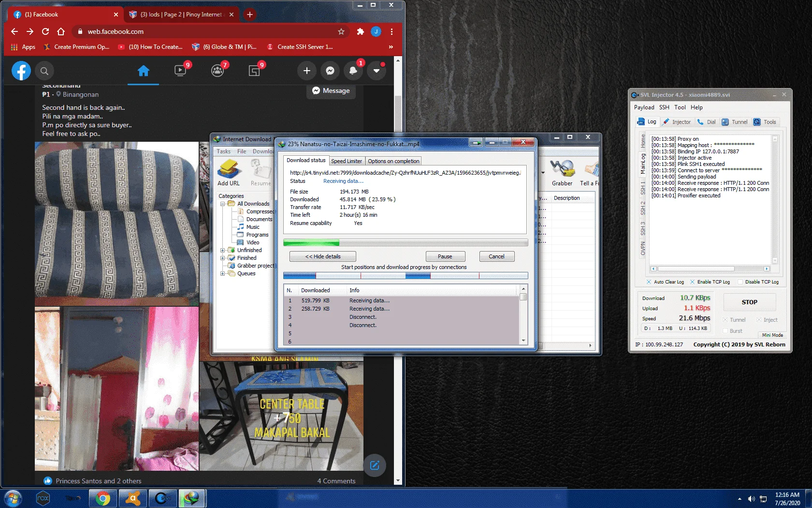Image resolution: width=812 pixels, height=508 pixels.
Task: Open Facebook account dropdown arrow
Action: [x=377, y=71]
